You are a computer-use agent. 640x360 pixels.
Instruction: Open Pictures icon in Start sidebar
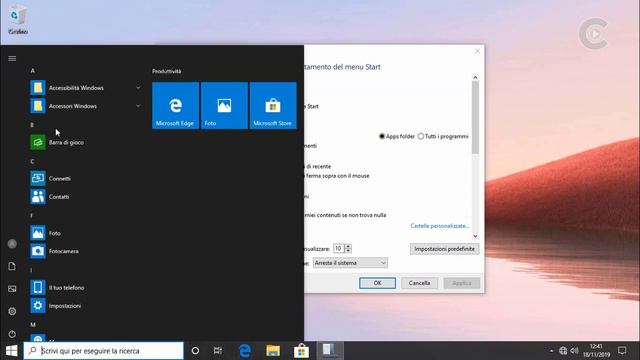pyautogui.click(x=12, y=289)
